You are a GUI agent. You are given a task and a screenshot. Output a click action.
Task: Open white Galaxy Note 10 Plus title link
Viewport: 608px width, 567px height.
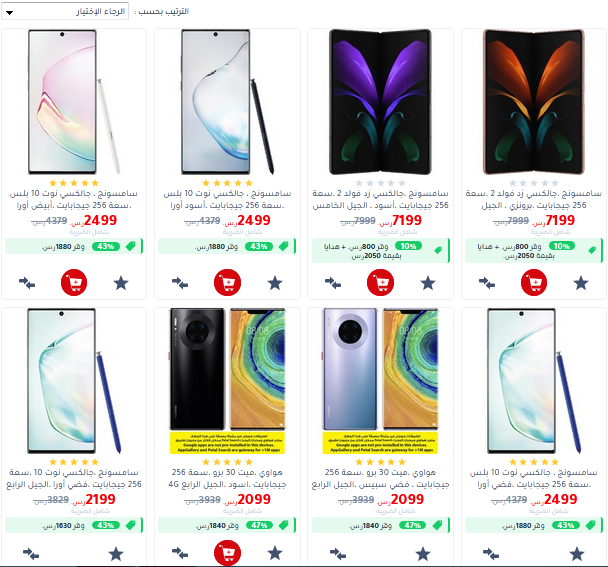coord(74,199)
